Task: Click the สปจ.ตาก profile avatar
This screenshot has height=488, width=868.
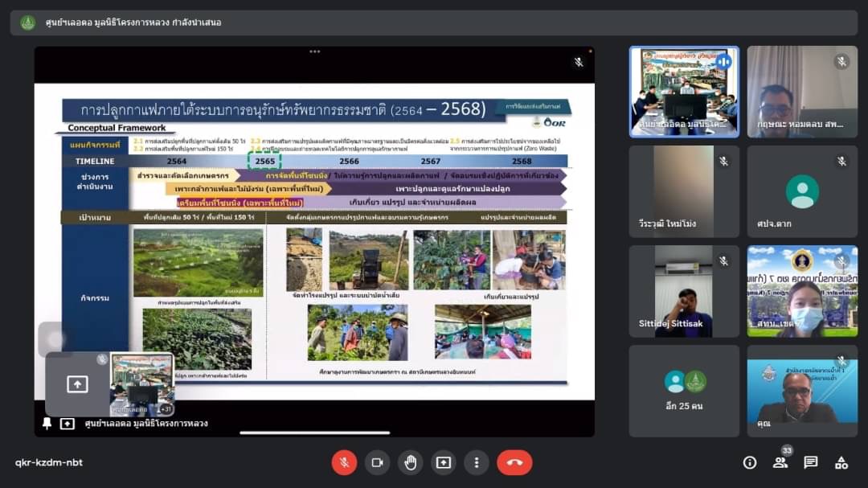Action: pyautogui.click(x=802, y=191)
